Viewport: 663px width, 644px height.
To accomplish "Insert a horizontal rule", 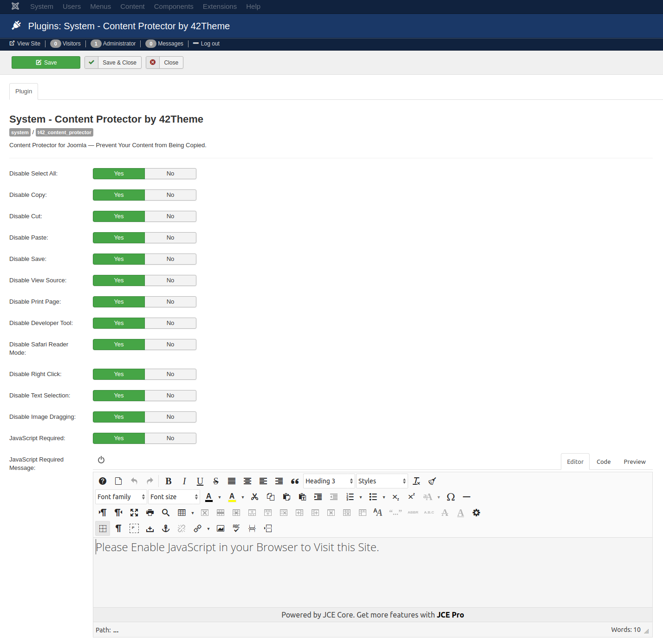I will [467, 497].
